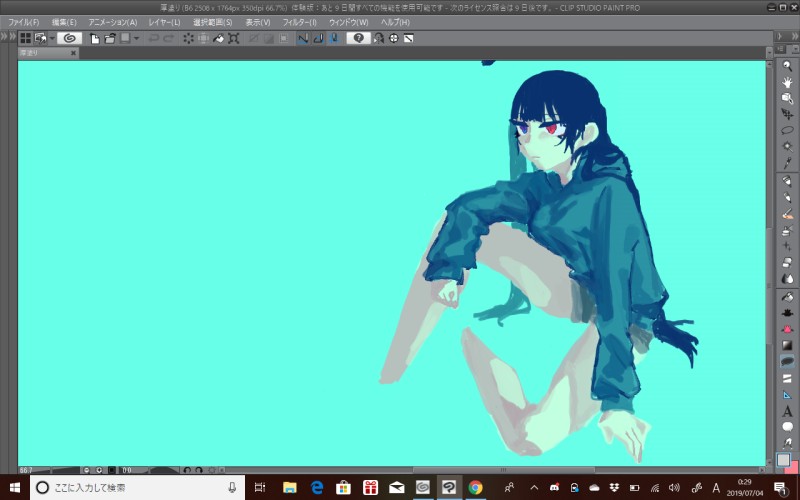Open Chrome from the taskbar

click(x=475, y=488)
